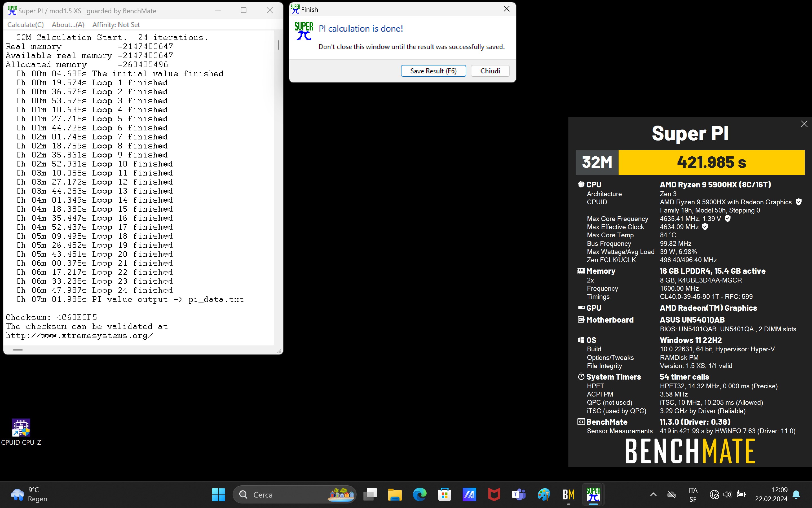Launch Microsoft Edge from taskbar
Viewport: 812px width, 508px height.
pyautogui.click(x=420, y=494)
